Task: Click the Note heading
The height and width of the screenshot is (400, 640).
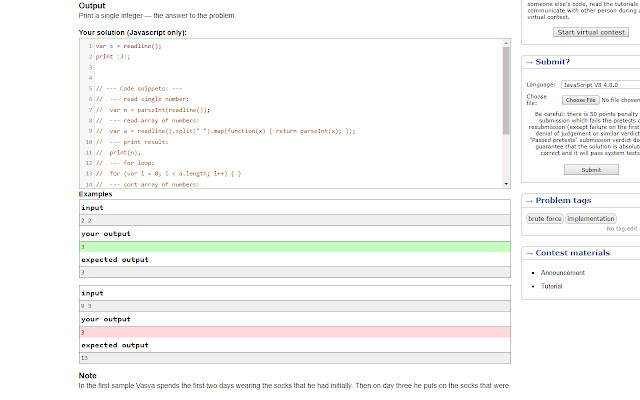Action: (87, 376)
